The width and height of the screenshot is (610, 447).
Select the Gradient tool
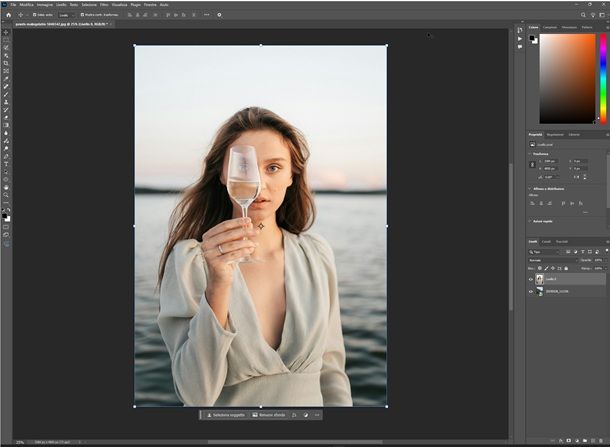coord(6,125)
